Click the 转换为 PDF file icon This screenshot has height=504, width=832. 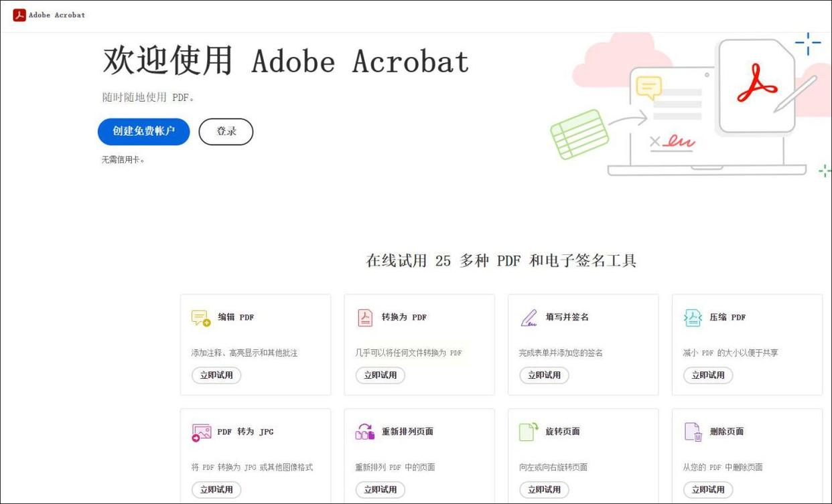click(365, 317)
